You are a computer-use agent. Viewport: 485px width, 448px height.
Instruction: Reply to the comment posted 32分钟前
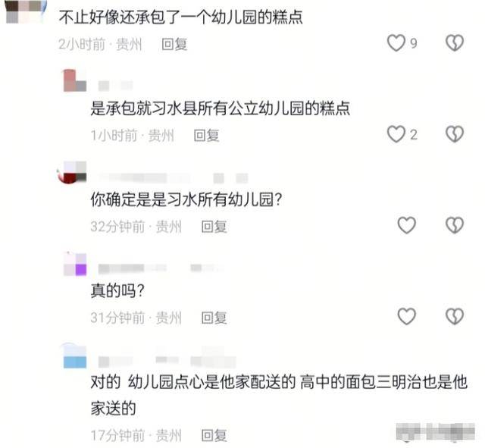pos(214,227)
